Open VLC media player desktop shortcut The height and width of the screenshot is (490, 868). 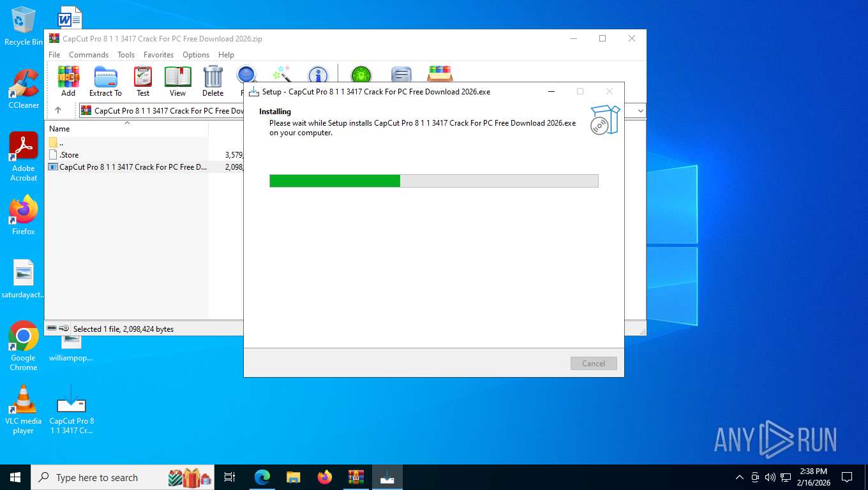pos(24,409)
